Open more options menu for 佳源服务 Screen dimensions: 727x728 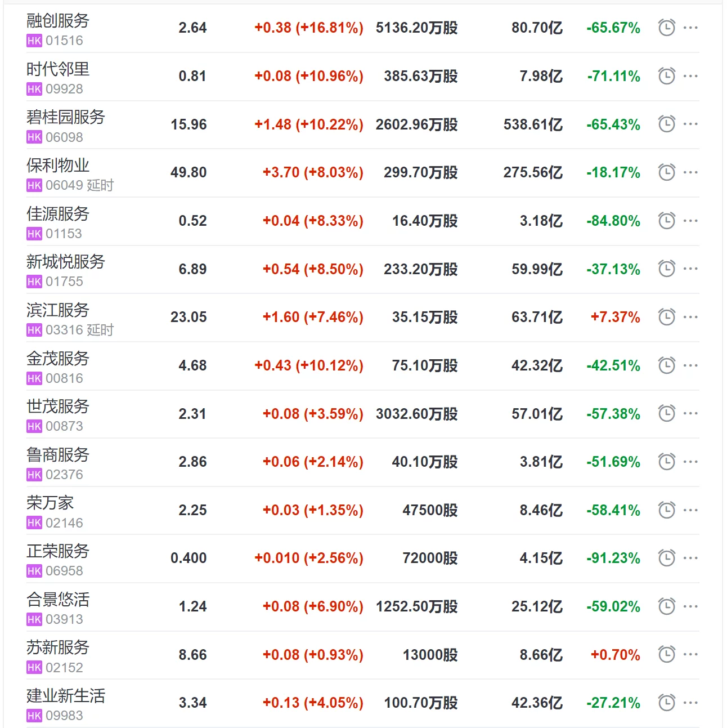pyautogui.click(x=690, y=221)
